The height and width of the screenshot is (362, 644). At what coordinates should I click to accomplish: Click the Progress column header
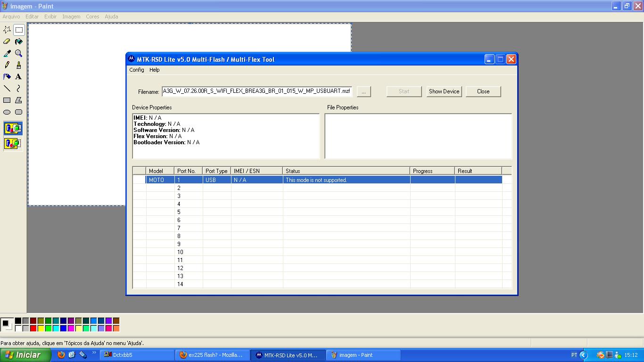tap(432, 171)
